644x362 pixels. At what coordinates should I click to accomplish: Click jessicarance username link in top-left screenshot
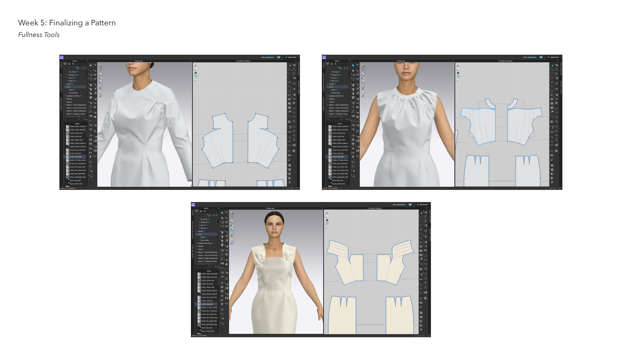pos(270,57)
